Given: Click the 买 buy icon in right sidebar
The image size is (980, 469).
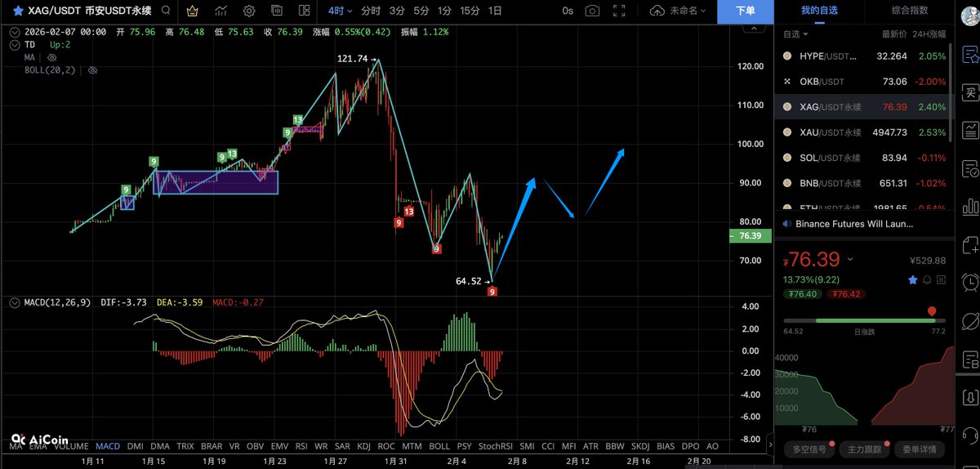Looking at the screenshot, I should (x=970, y=92).
